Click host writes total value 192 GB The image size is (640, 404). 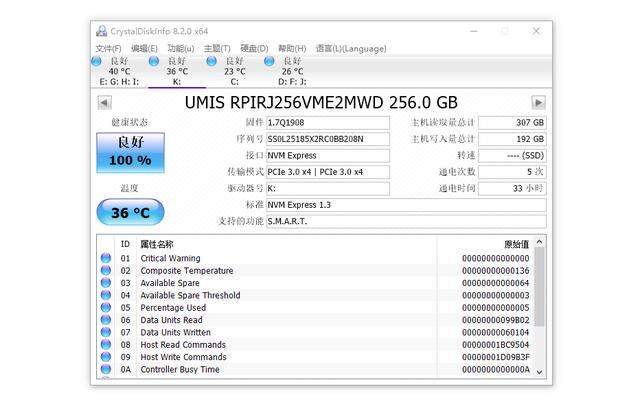(512, 139)
